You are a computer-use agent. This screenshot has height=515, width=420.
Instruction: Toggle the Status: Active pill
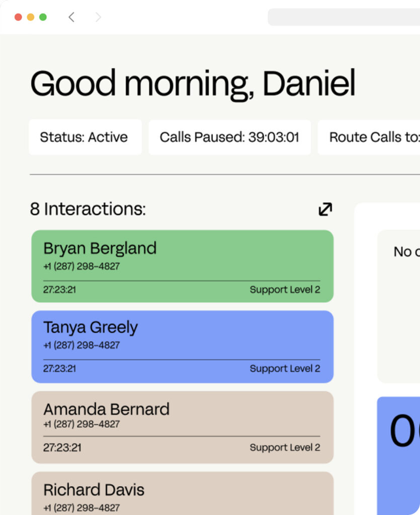pos(85,137)
